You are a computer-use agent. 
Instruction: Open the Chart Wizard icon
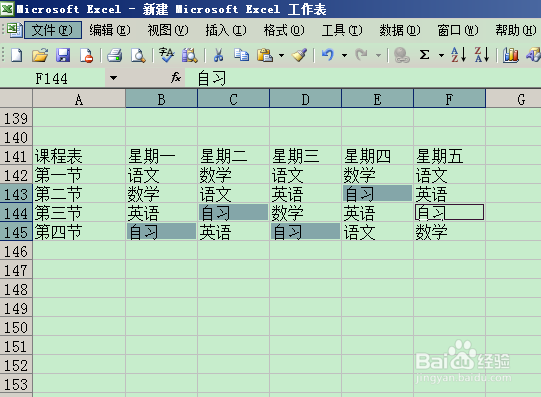[510, 55]
